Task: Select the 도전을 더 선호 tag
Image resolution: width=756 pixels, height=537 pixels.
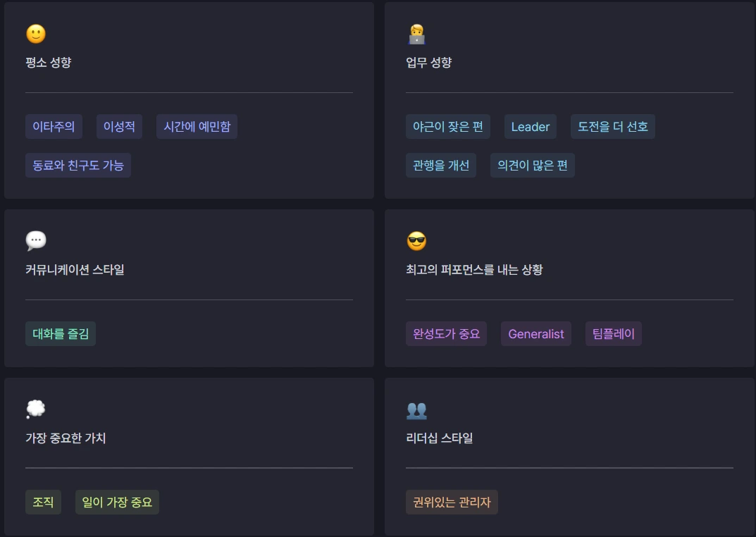Action: click(613, 126)
